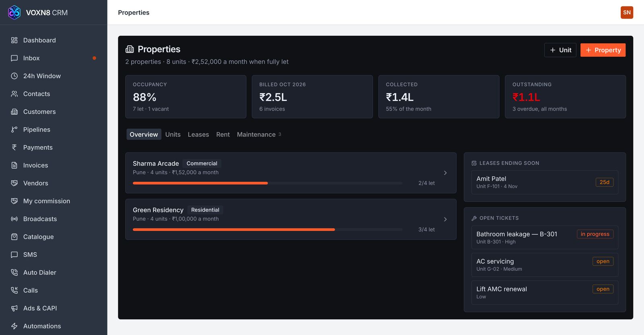Viewport: 644px width, 335px height.
Task: Click the Vendors handshake icon
Action: point(14,183)
